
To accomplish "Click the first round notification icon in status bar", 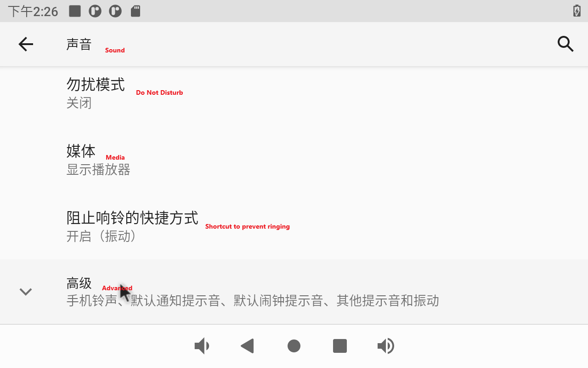I will 95,11.
